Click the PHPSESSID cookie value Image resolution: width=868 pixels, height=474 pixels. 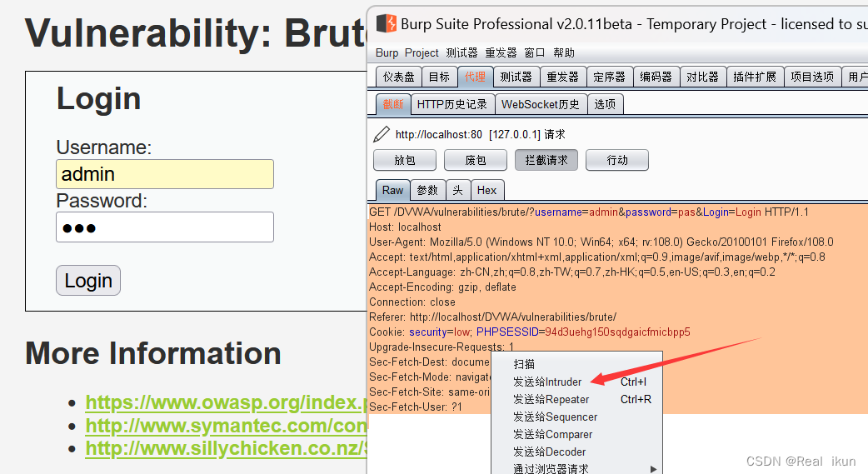point(617,332)
